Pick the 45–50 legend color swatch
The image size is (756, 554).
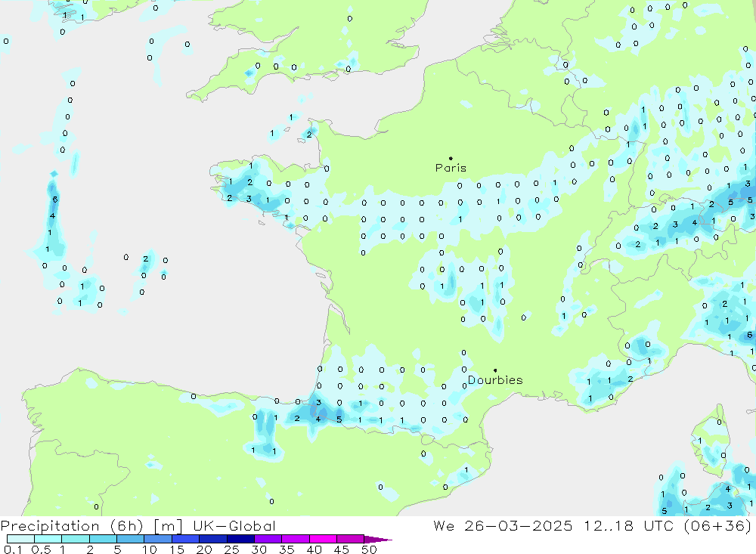tap(351, 539)
